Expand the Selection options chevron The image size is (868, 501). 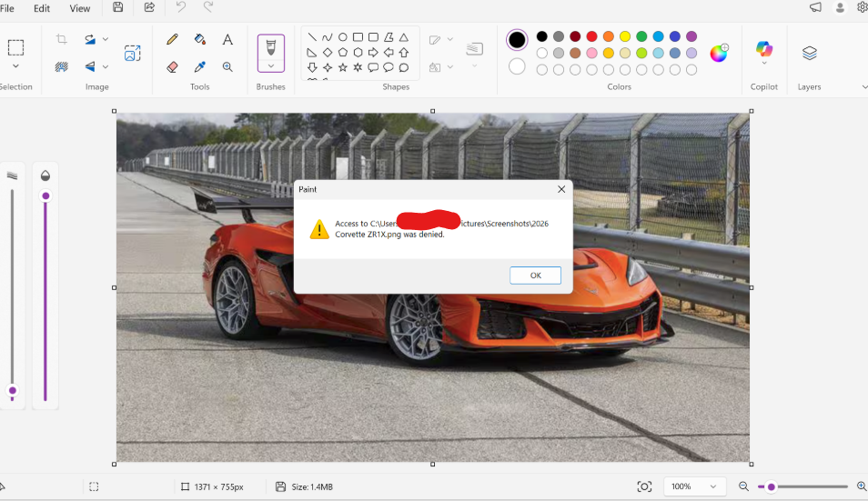(15, 66)
